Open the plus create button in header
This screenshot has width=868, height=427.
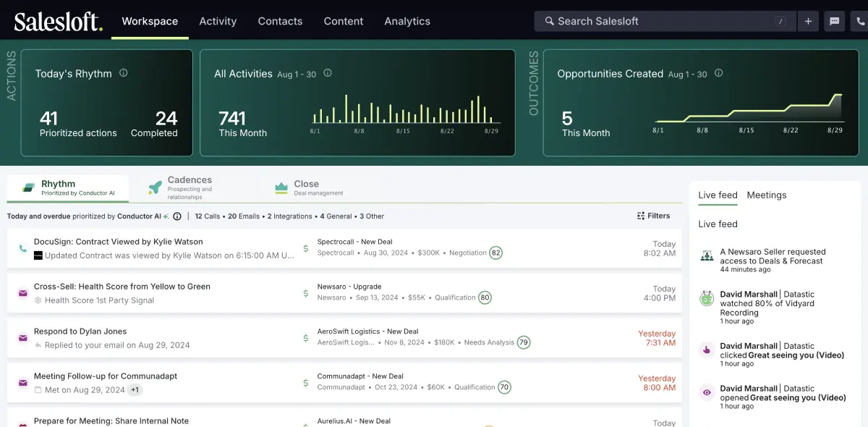[x=808, y=21]
